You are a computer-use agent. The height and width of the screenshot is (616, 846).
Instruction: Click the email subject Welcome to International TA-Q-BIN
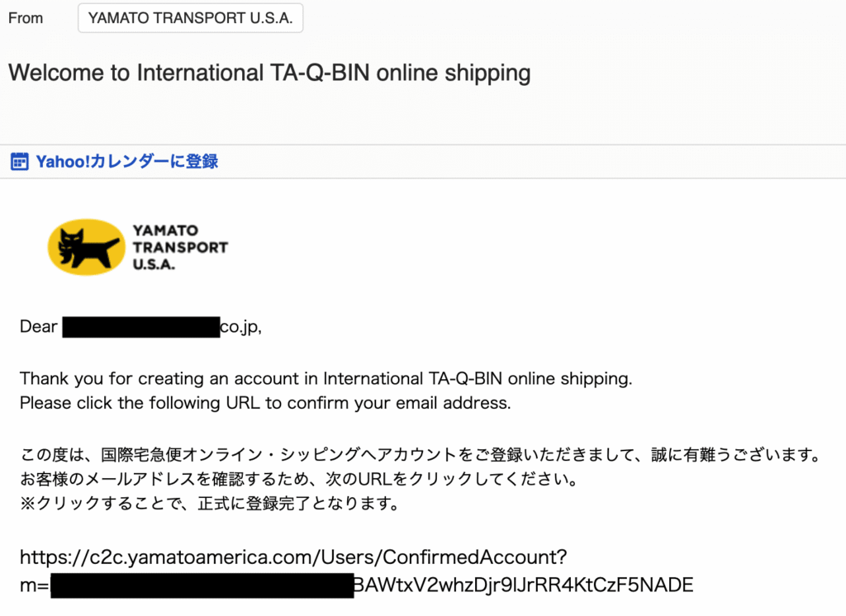[269, 73]
